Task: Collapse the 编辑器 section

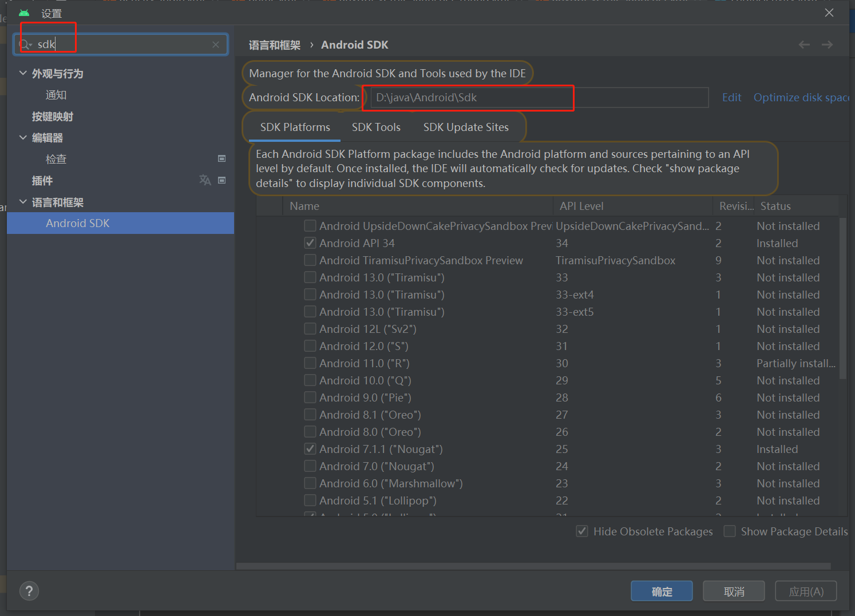Action: (x=23, y=137)
